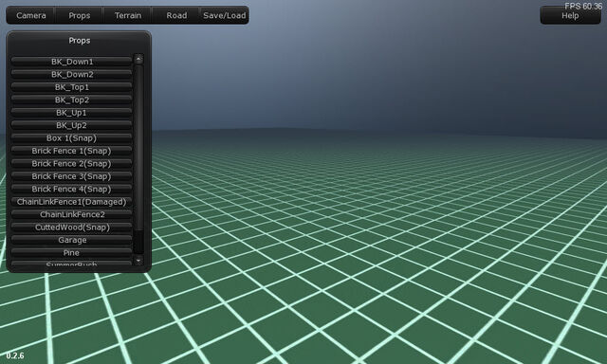Viewport: 607px width, 364px height.
Task: Click the FPS counter readout
Action: coord(583,7)
